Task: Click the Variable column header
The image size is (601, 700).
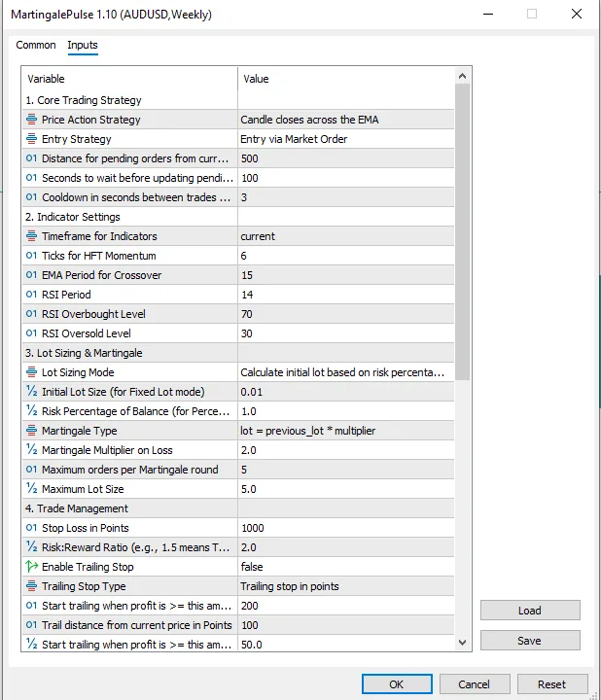Action: [129, 79]
